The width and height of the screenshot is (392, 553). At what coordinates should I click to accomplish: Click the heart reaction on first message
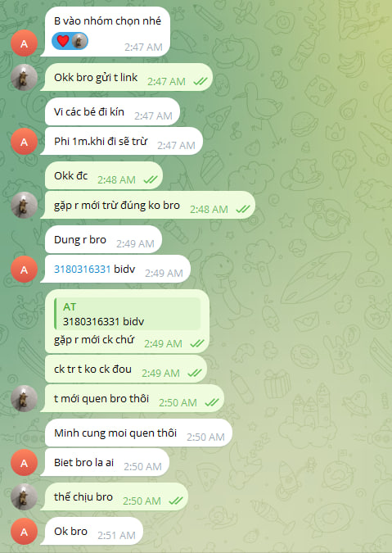[x=63, y=41]
